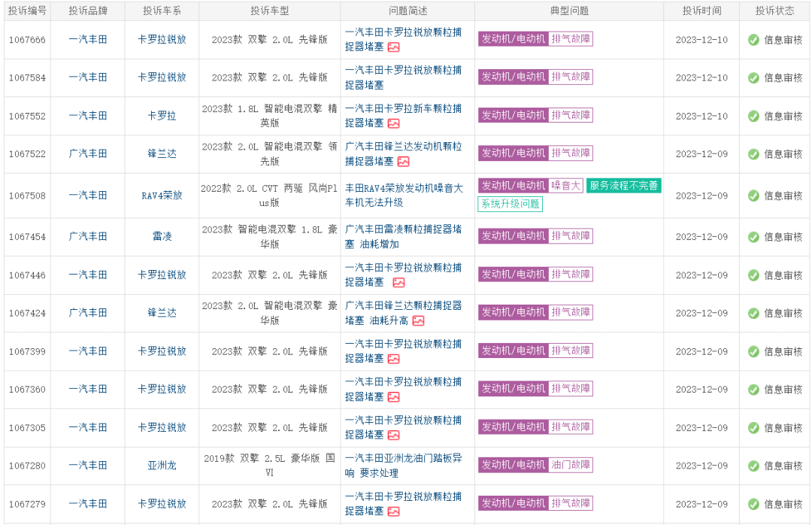812x525 pixels.
Task: Click the 典型问题 column header
Action: [x=570, y=11]
